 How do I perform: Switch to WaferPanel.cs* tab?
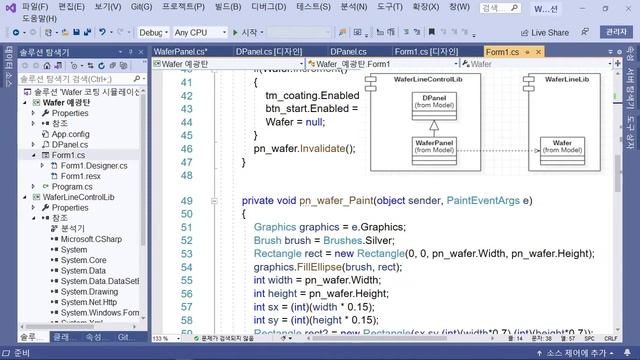click(x=181, y=52)
